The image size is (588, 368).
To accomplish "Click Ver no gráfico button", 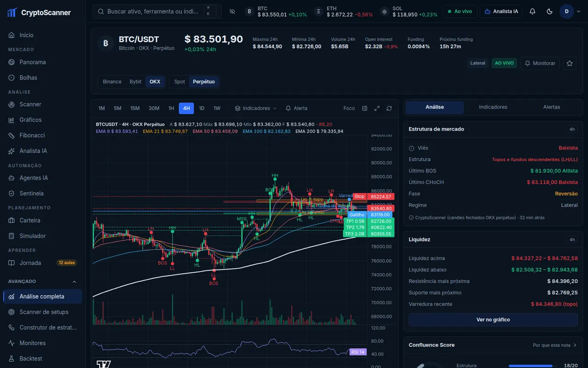I will pyautogui.click(x=493, y=320).
